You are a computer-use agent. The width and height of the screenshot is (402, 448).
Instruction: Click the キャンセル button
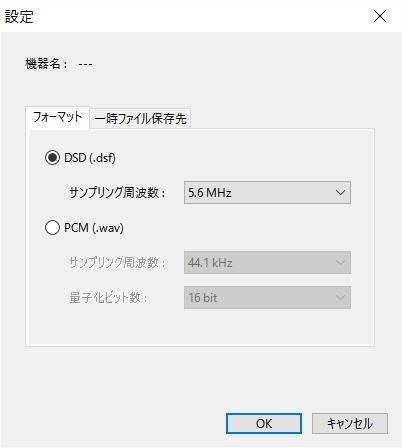point(350,424)
